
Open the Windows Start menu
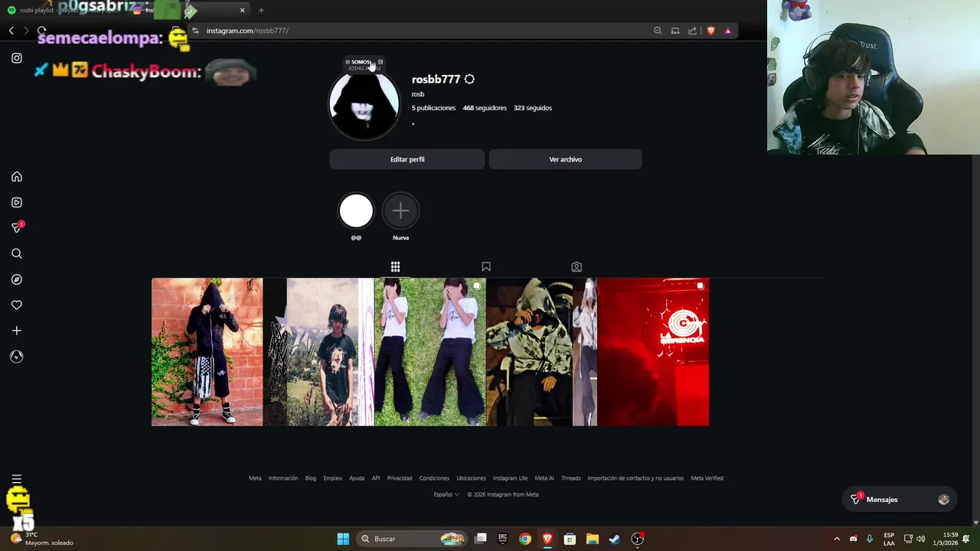pos(343,539)
